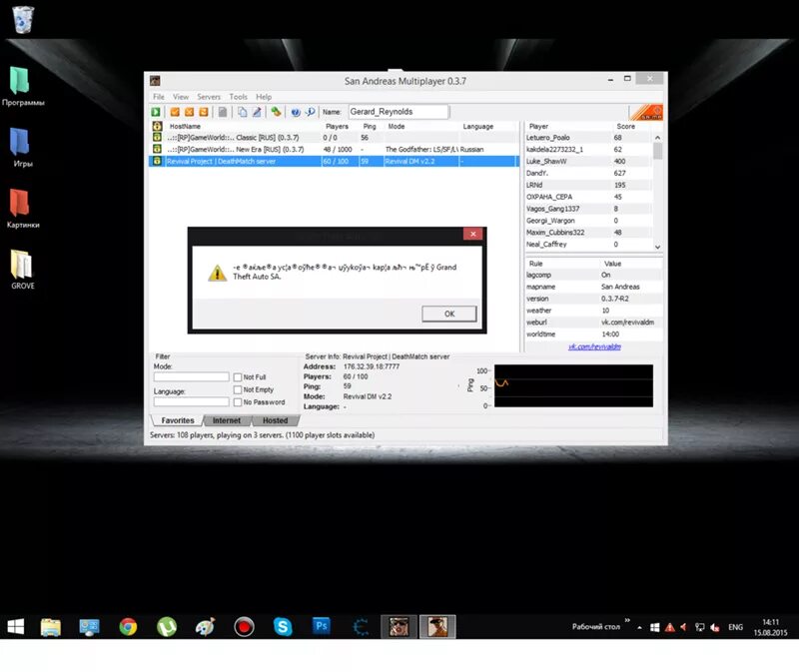
Task: Open the Servers menu
Action: [x=209, y=97]
